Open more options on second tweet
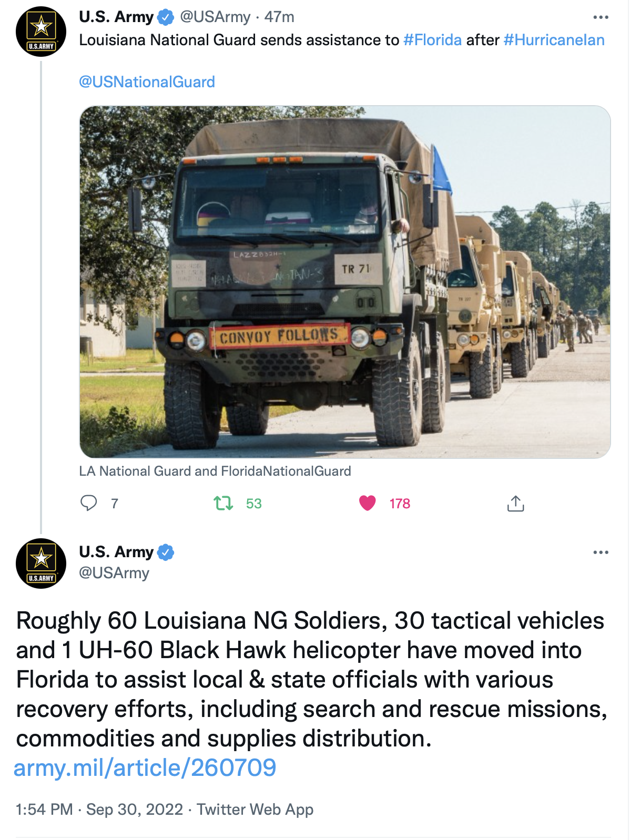 coord(601,552)
